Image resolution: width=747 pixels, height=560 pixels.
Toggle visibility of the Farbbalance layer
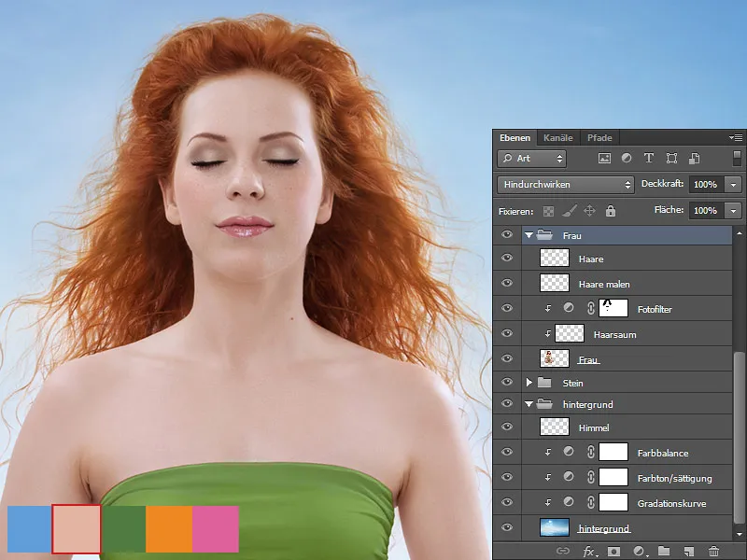507,452
